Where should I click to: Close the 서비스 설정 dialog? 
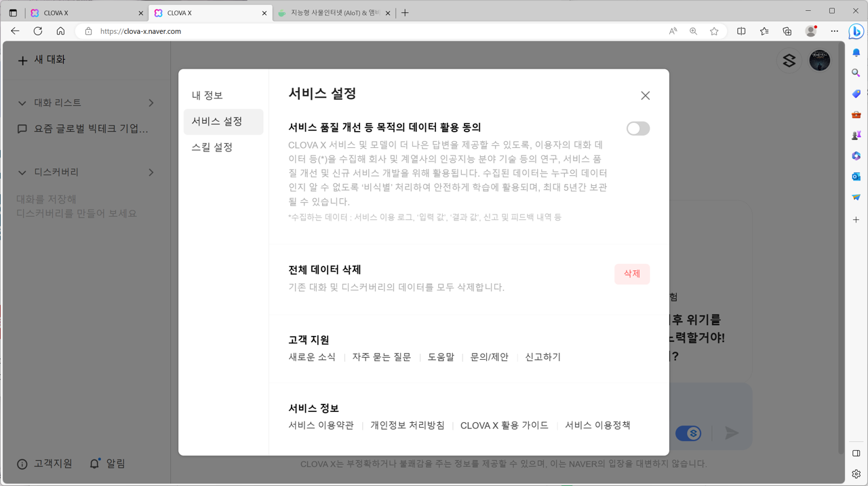pyautogui.click(x=645, y=96)
